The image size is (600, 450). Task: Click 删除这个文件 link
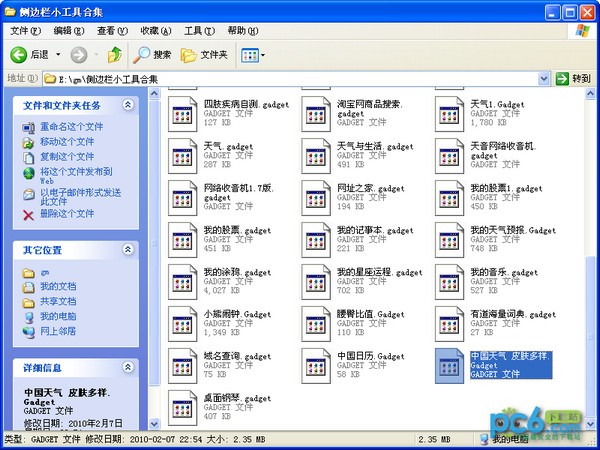(67, 214)
